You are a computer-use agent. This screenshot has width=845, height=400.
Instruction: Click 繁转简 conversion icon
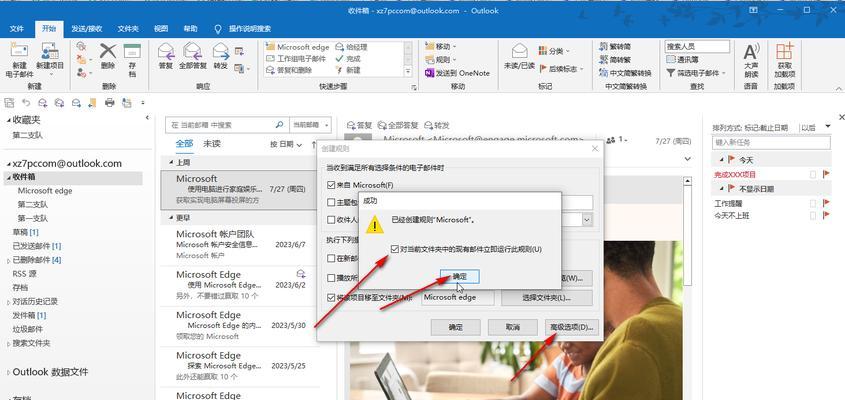(x=603, y=47)
